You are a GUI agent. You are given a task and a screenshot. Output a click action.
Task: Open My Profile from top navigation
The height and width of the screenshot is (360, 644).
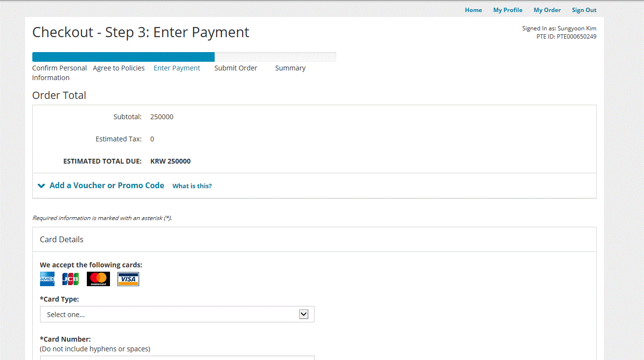coord(507,10)
